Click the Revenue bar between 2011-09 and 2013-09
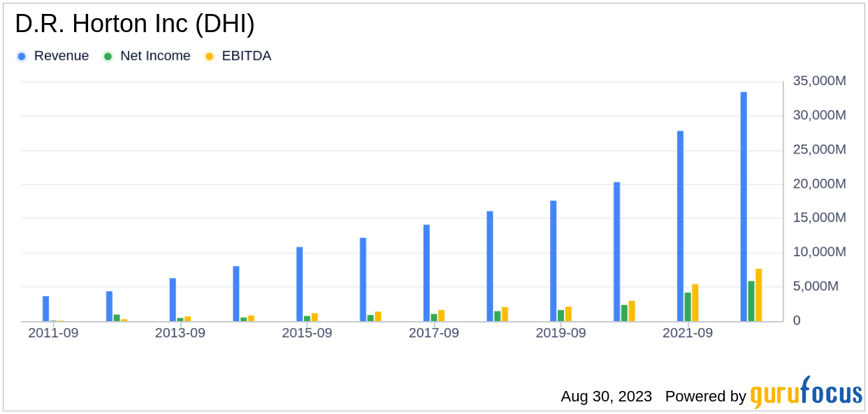Screen dimensions: 868x414 tap(109, 306)
